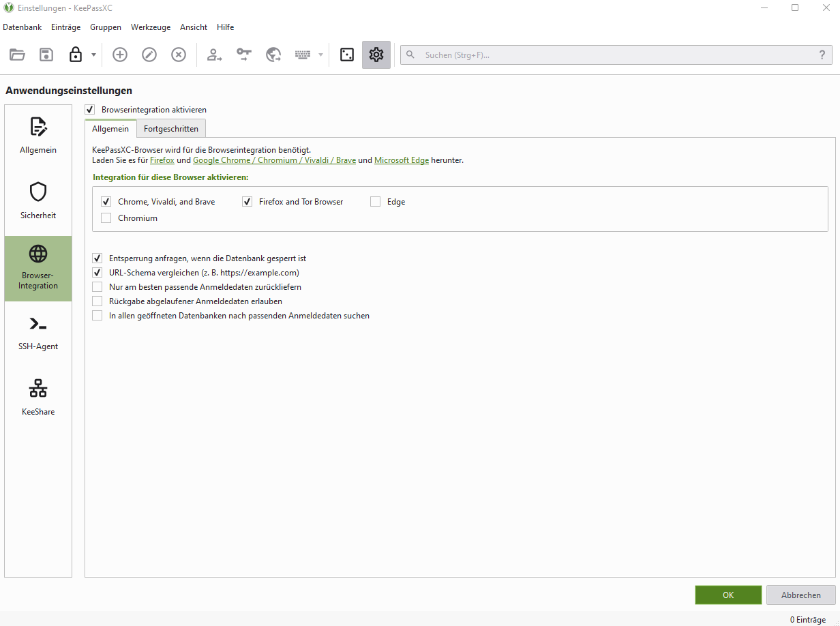Click the add new entry icon

coord(120,55)
